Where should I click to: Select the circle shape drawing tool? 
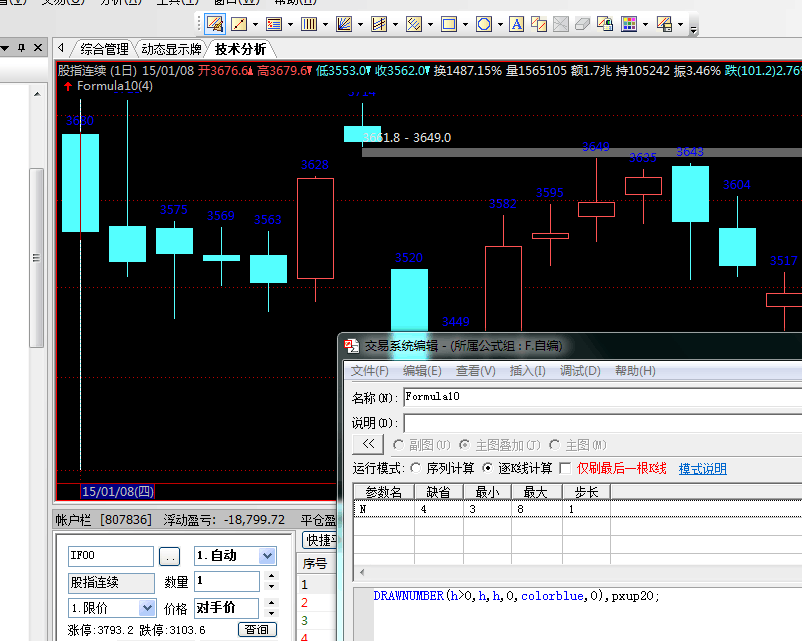point(484,24)
